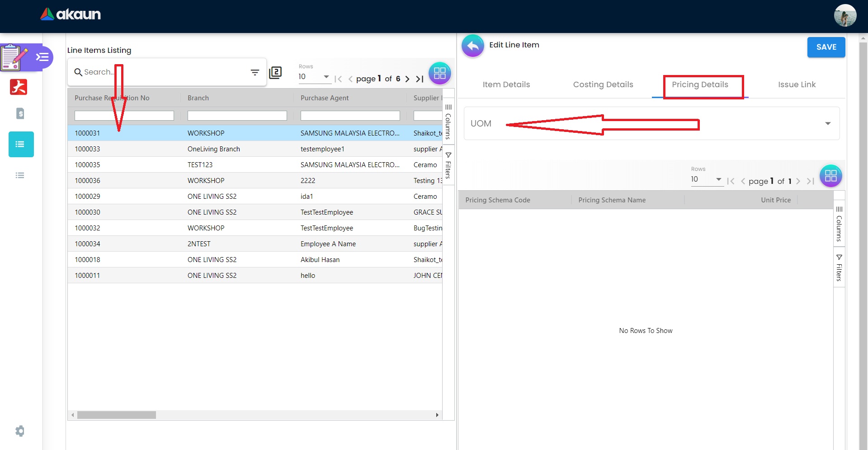The width and height of the screenshot is (868, 450).
Task: Toggle the Columns side panel in listing
Action: 448,122
